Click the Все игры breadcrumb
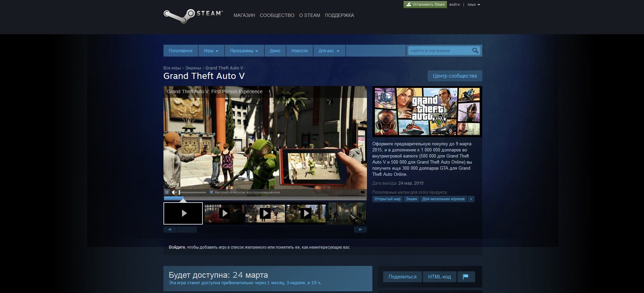 (172, 68)
